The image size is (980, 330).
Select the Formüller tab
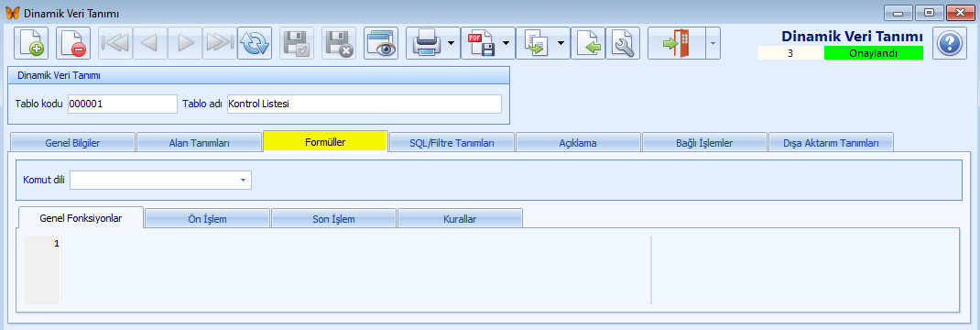pos(325,142)
